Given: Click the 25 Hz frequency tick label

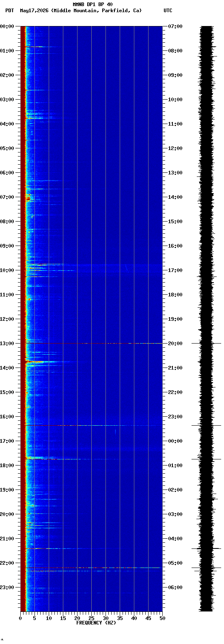Looking at the screenshot, I should point(91,618).
